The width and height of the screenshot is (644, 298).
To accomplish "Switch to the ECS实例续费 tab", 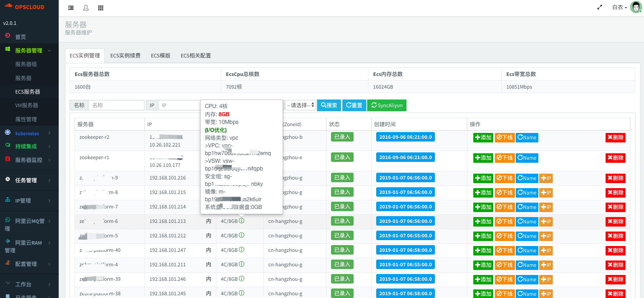I will point(125,56).
